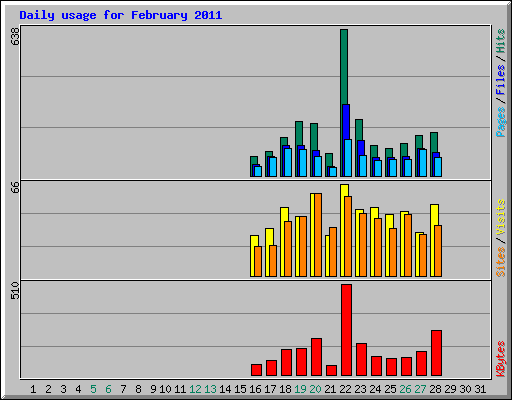Click day label '31' on x-axis

(480, 389)
